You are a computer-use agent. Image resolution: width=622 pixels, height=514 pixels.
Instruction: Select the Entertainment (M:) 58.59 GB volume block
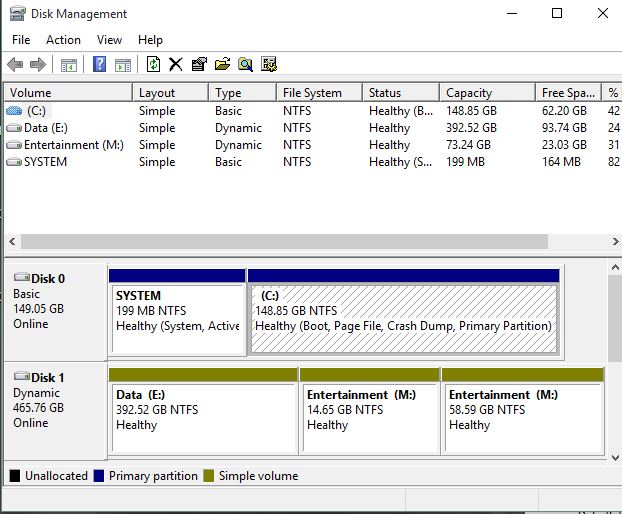point(523,411)
